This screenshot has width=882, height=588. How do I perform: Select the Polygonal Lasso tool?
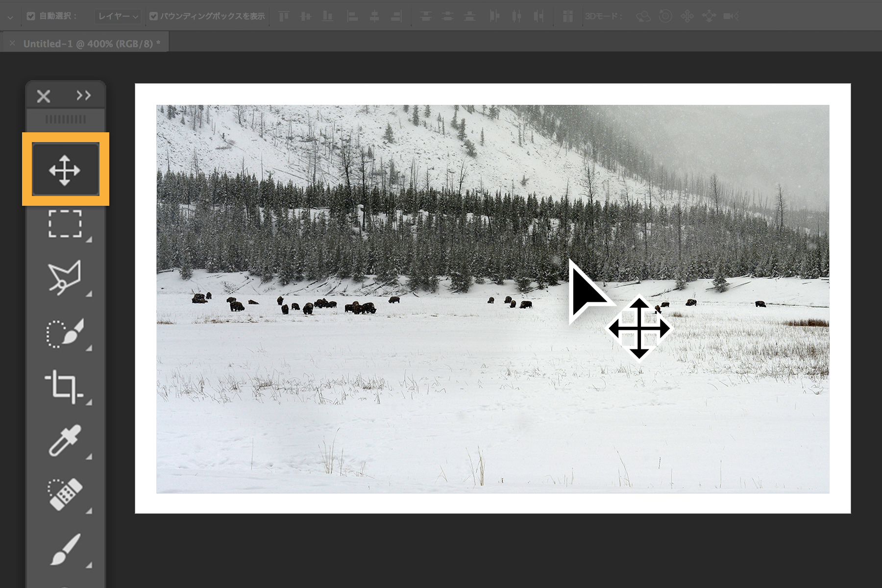point(65,277)
